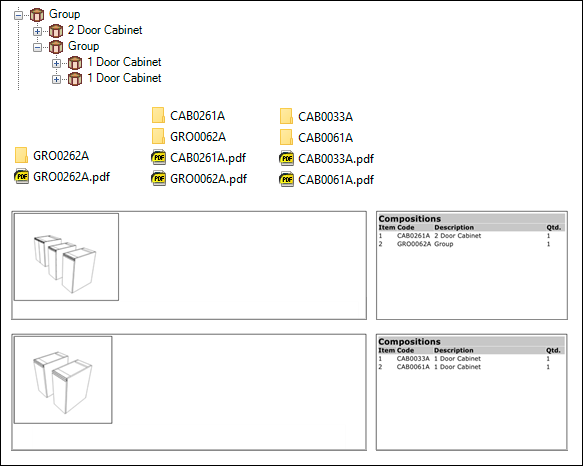
Task: Select the CAB0033A folder name
Action: [325, 116]
